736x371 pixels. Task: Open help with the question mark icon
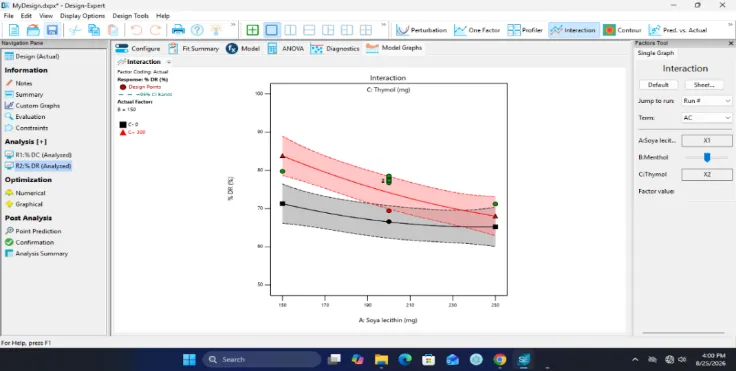tap(197, 30)
